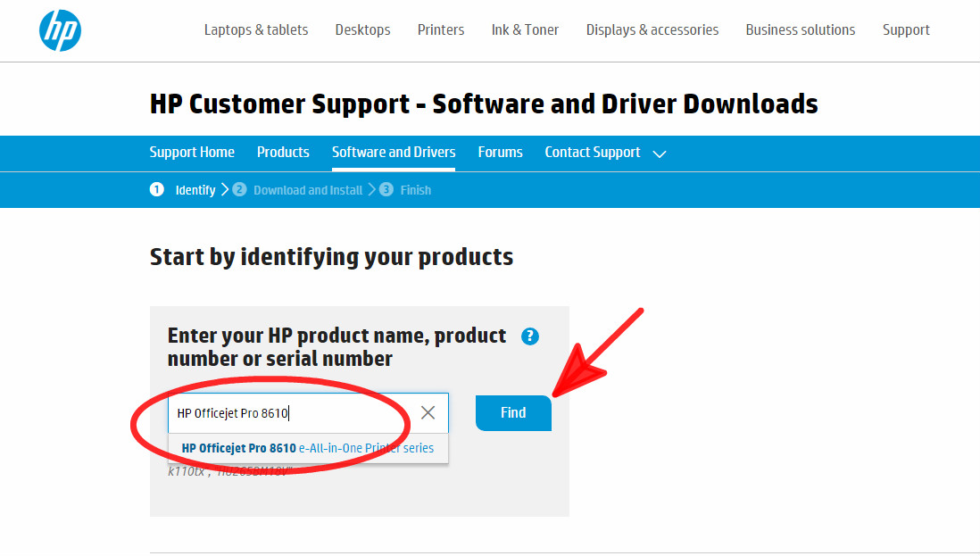Select HP Officejet Pro 8610 suggestion
The height and width of the screenshot is (556, 980).
(308, 448)
